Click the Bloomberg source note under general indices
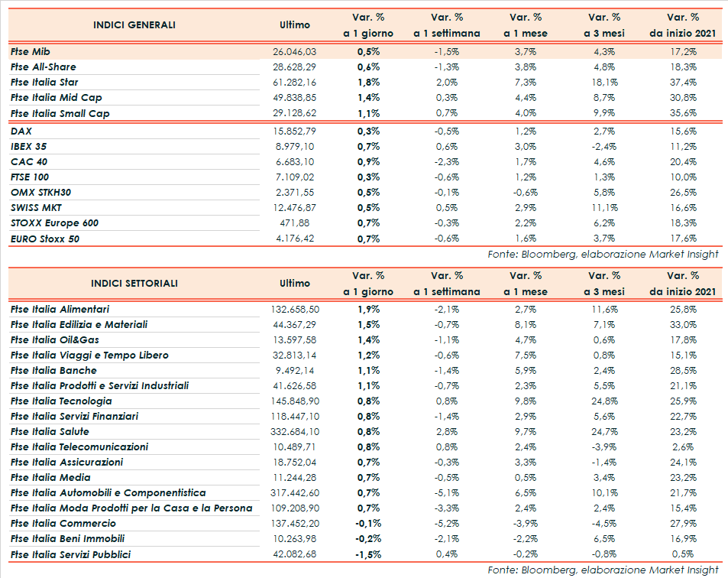Viewport: 728px width, 578px height. (x=603, y=254)
